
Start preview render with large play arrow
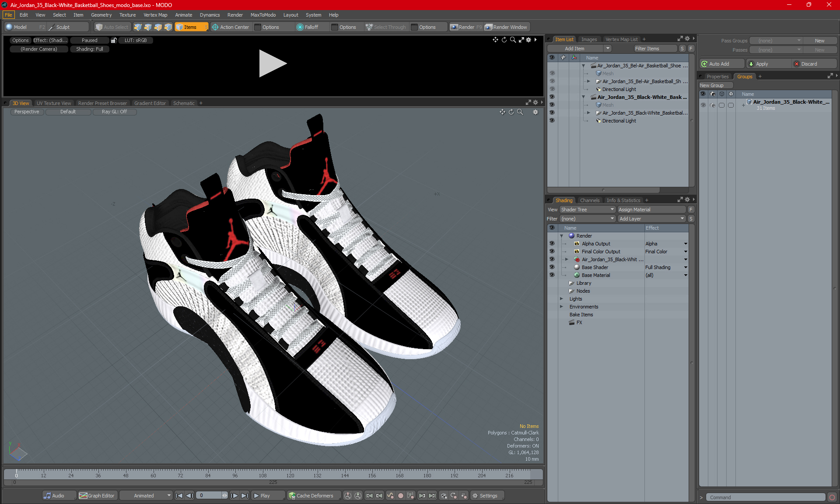click(x=273, y=64)
